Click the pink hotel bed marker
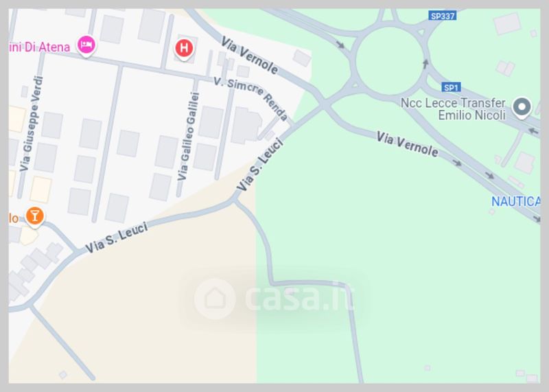Viewport: 549px width, 392px height. 86,45
